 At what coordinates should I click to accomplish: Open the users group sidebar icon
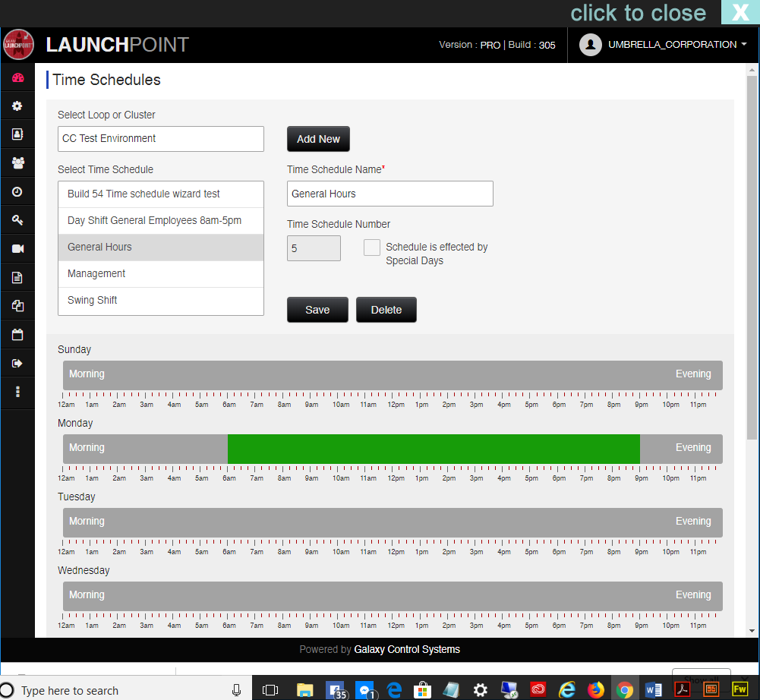click(x=17, y=162)
